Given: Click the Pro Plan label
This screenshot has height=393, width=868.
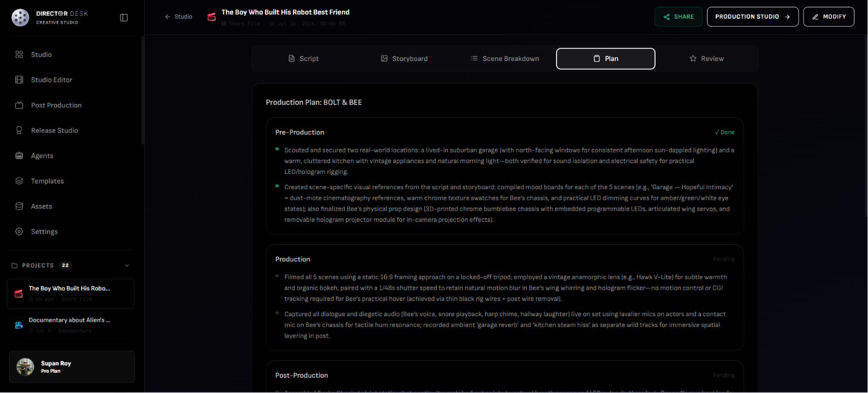Looking at the screenshot, I should pyautogui.click(x=51, y=372).
